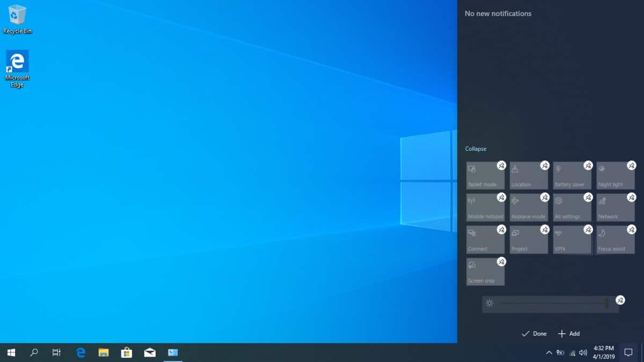Toggle the Location tile
Viewport: 644px width, 362px height.
pyautogui.click(x=529, y=176)
